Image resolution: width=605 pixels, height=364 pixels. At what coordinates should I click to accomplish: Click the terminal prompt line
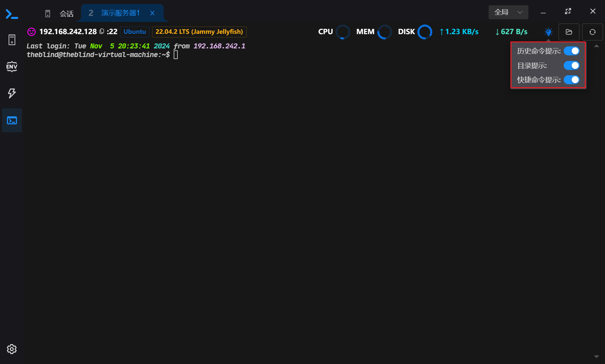tap(102, 55)
